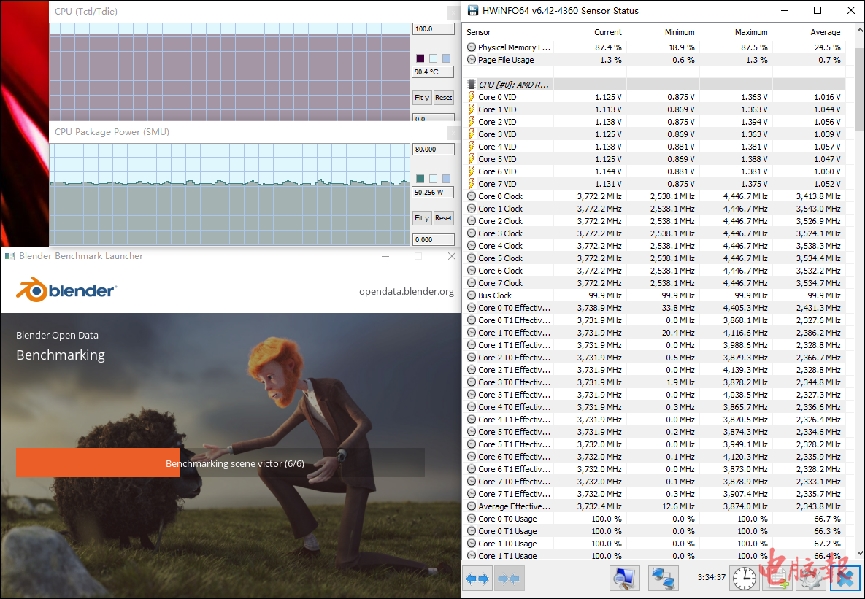Screen dimensions: 865x599
Task: Click the teal color swatch in power graph
Action: pos(420,179)
